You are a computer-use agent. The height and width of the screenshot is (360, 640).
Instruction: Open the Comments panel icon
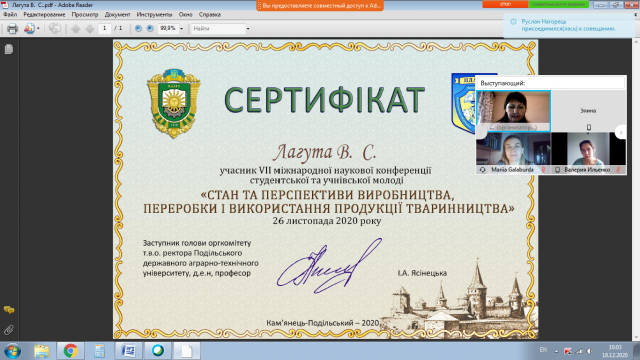(9, 310)
